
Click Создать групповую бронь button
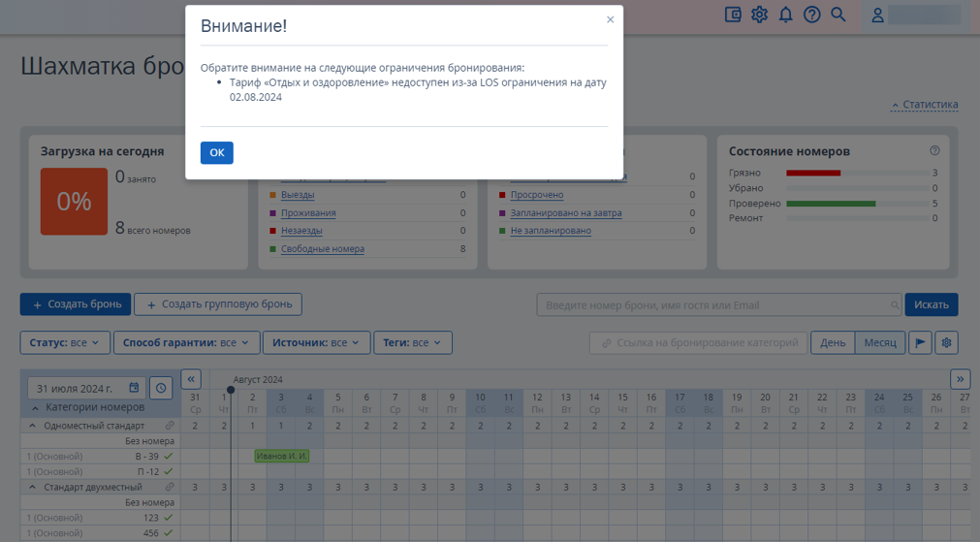click(x=218, y=304)
